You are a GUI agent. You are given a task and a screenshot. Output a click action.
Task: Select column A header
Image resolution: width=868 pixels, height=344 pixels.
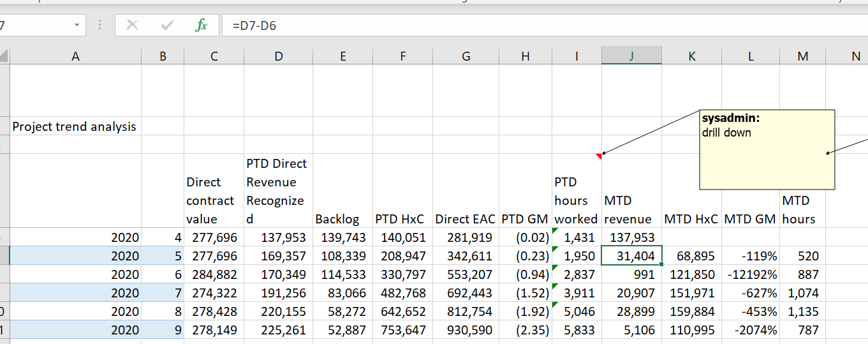click(x=76, y=56)
